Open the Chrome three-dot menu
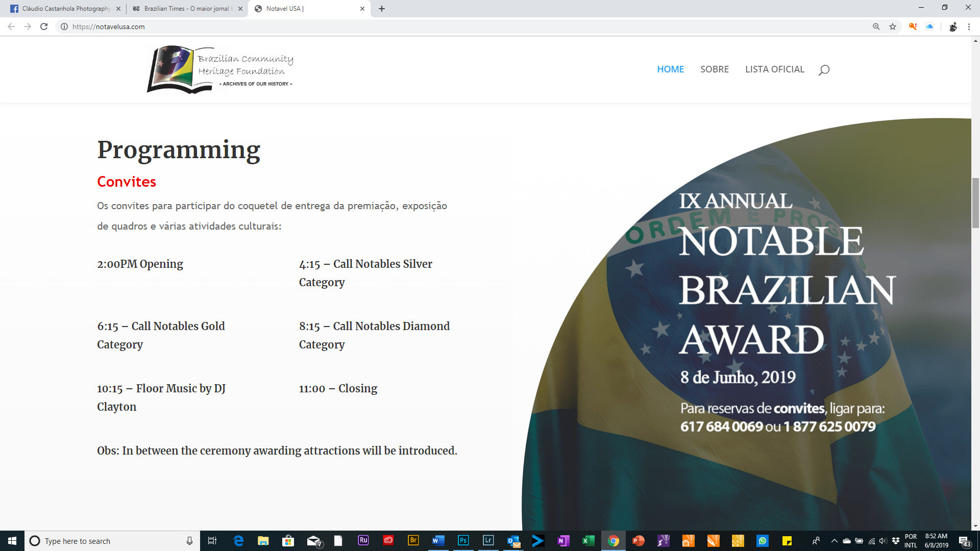 [x=969, y=27]
